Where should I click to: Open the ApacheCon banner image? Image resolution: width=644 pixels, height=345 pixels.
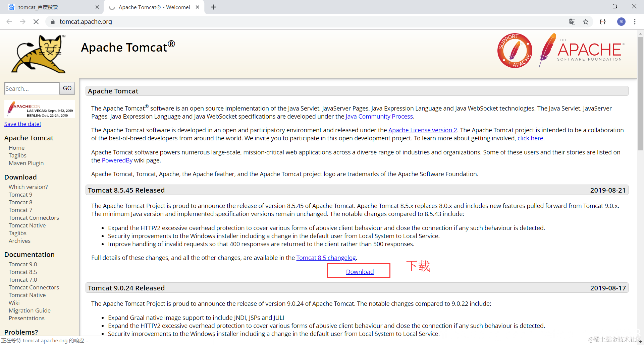pos(40,109)
